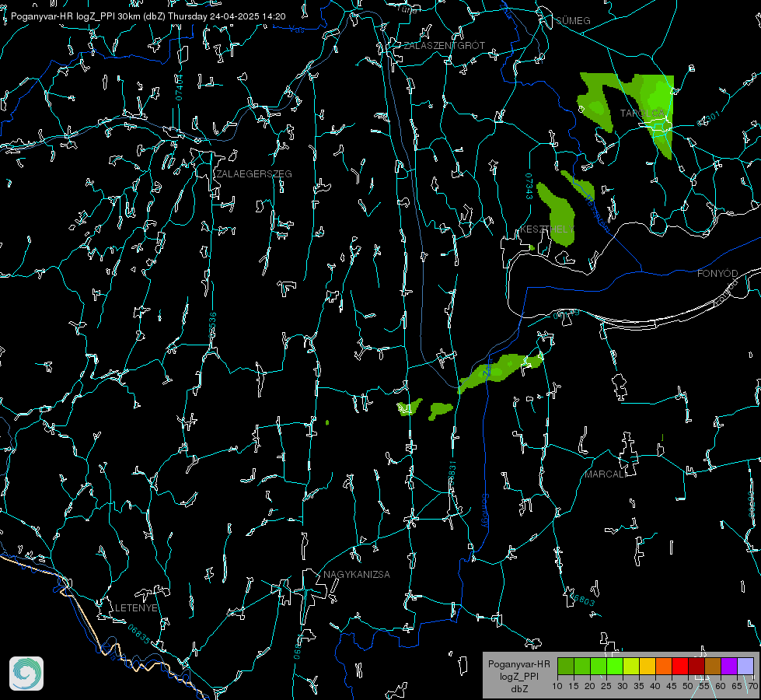This screenshot has height=700, width=761.
Task: Click the swirl logo icon at bottom-left
Action: click(26, 674)
